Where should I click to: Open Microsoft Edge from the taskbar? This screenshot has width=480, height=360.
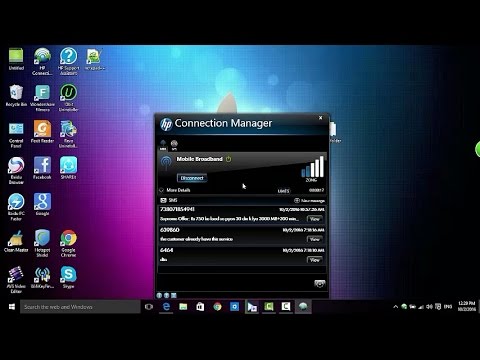click(x=166, y=307)
